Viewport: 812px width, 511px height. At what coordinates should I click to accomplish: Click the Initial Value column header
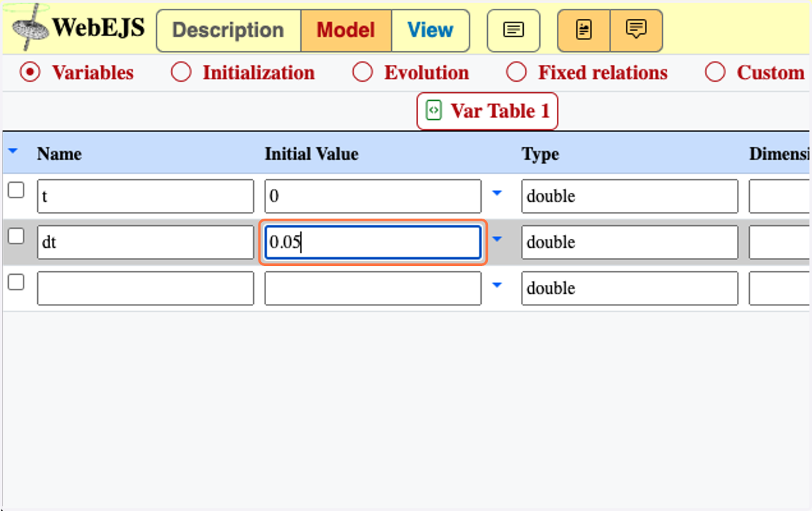click(x=311, y=154)
